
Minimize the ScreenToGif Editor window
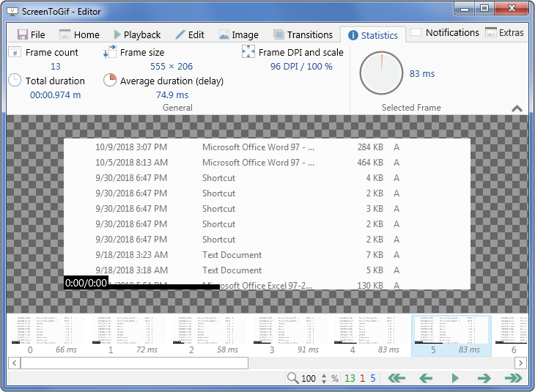(x=464, y=9)
